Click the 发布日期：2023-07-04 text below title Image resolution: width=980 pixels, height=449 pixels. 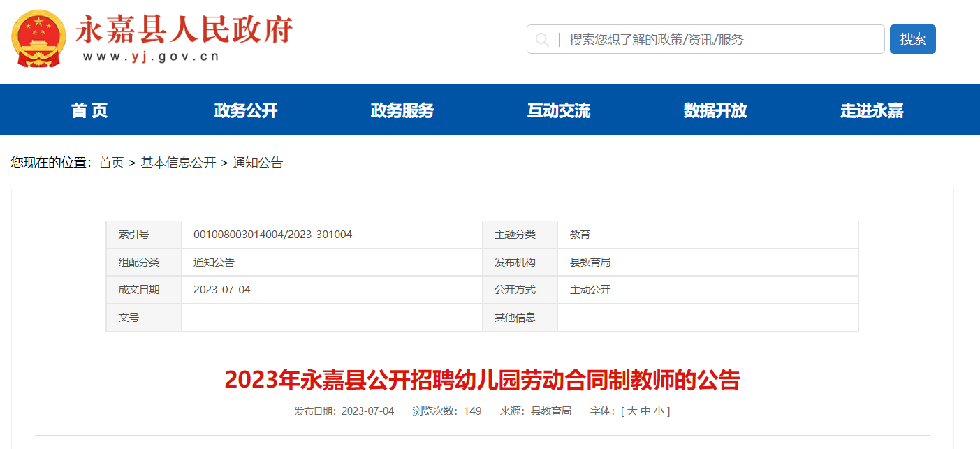coord(344,411)
